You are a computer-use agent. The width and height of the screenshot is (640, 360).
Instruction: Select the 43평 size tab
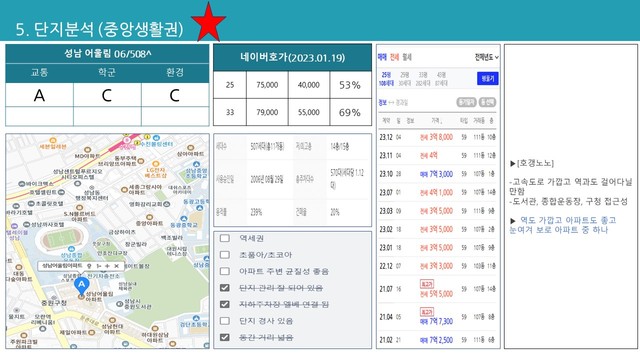pyautogui.click(x=441, y=79)
